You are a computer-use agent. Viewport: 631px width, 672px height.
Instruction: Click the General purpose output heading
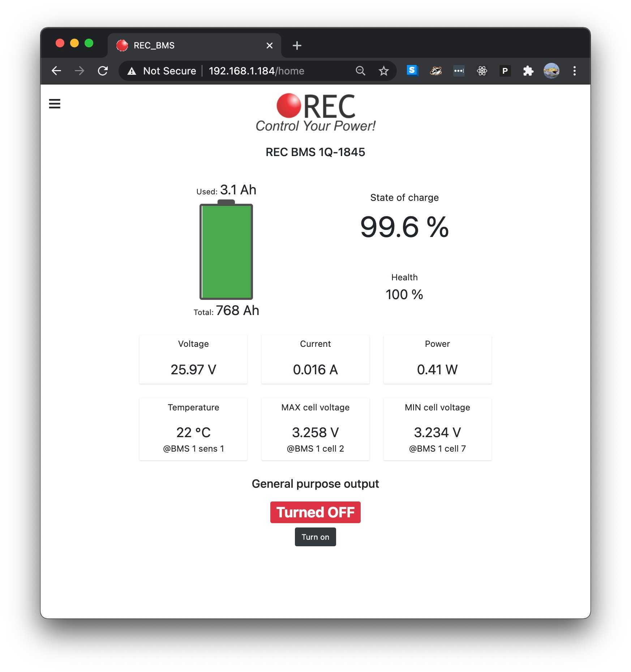pos(315,484)
